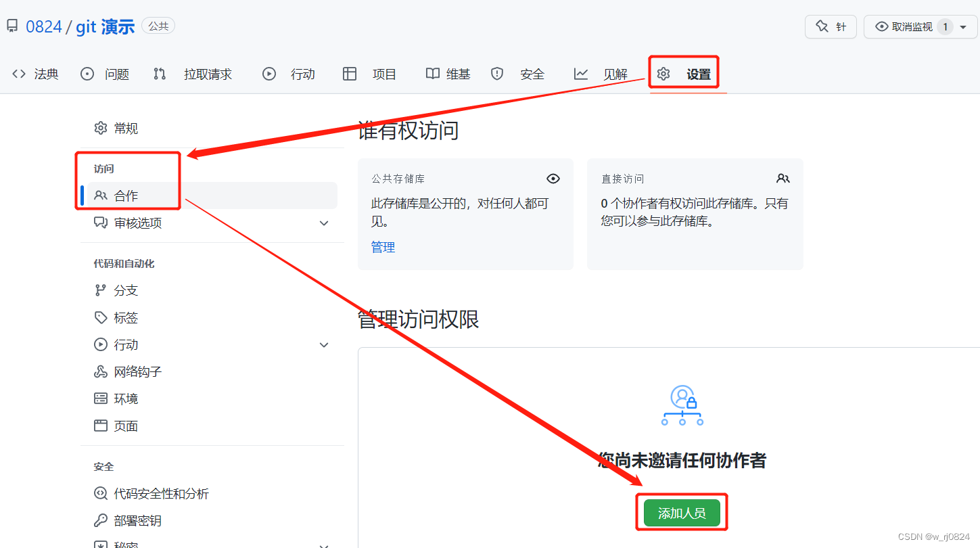Open 审核选项 in the sidebar
This screenshot has height=548, width=980.
pyautogui.click(x=138, y=223)
